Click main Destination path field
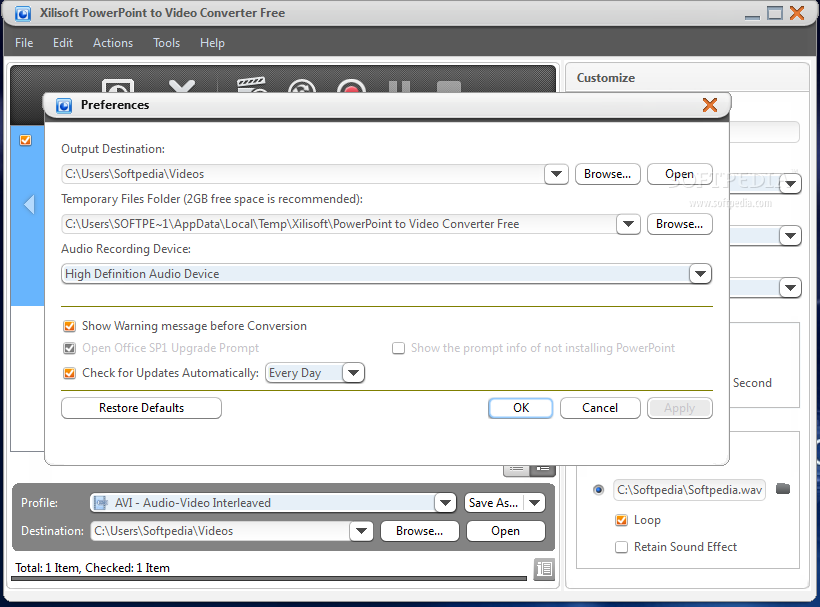820x607 pixels. pos(220,531)
